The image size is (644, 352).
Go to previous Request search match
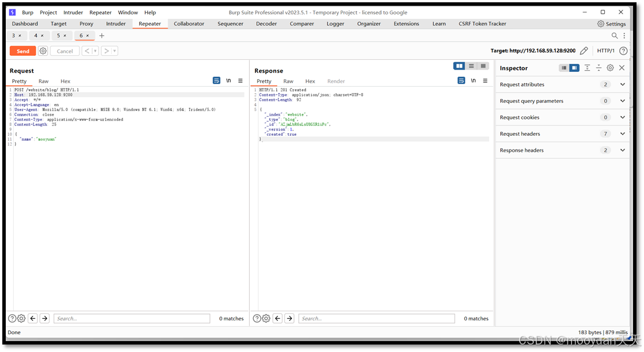tap(33, 319)
